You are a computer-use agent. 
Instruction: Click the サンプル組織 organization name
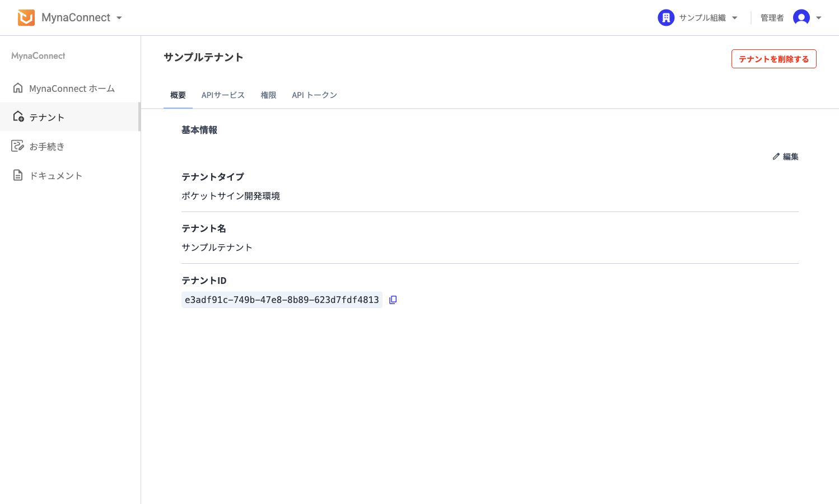(x=702, y=18)
